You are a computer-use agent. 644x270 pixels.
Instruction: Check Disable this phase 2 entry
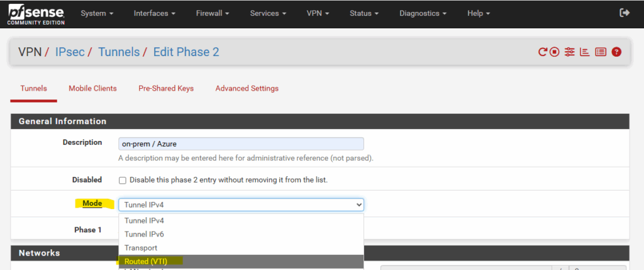pyautogui.click(x=123, y=181)
